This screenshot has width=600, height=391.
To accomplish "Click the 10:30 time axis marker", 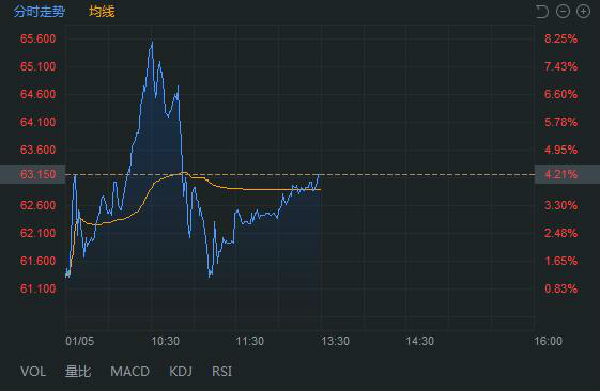I will [x=166, y=341].
